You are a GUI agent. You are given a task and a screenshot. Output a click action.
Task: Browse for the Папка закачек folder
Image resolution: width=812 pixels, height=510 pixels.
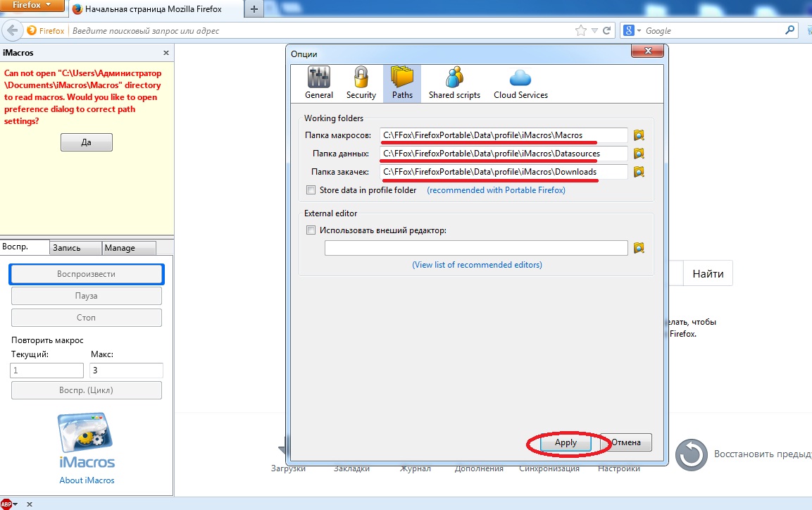click(x=639, y=171)
